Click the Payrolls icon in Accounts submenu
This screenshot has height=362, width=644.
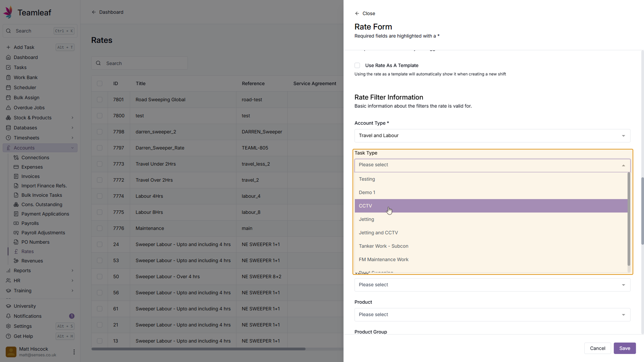point(16,223)
